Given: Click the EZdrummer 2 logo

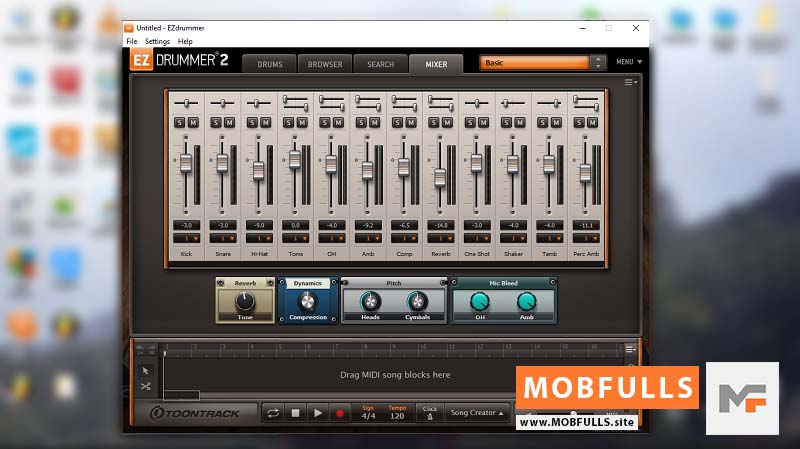Looking at the screenshot, I should (x=180, y=60).
